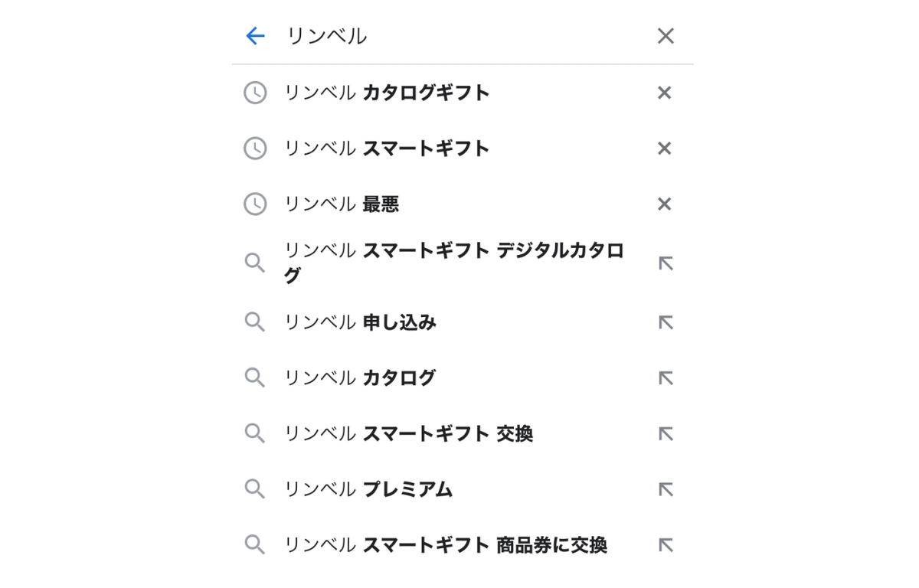This screenshot has width=919, height=588.
Task: Choose リンベル スマートギフト 商品券に交換 suggestion
Action: (445, 545)
